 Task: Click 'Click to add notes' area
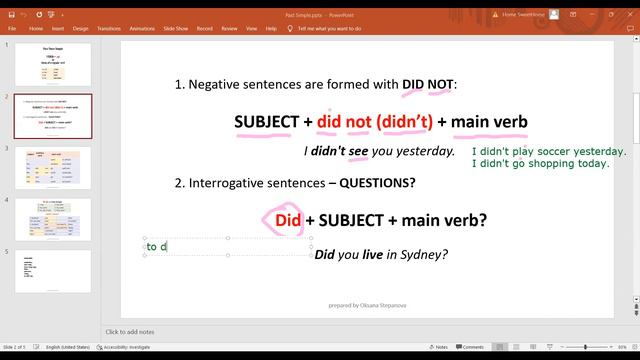point(130,332)
